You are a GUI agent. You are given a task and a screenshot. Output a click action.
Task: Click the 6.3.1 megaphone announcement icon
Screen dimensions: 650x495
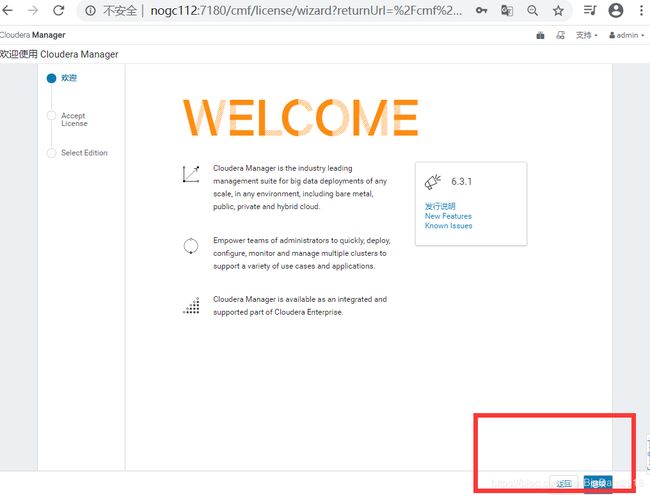click(x=433, y=182)
